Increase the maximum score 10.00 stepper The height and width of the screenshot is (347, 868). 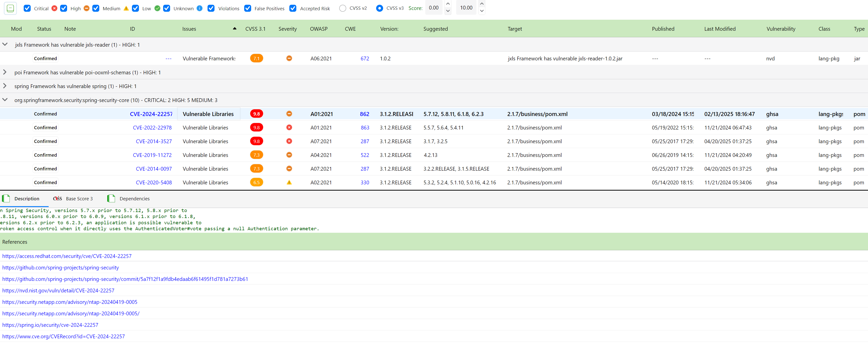point(481,4)
